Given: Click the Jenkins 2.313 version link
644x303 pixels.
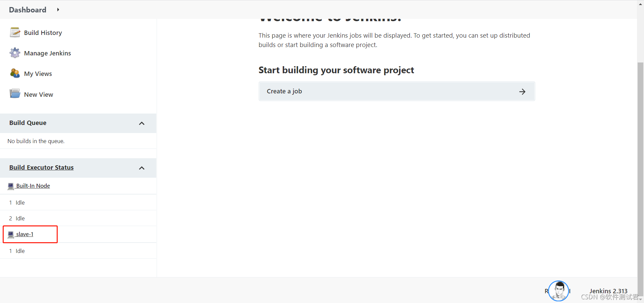Looking at the screenshot, I should point(608,291).
